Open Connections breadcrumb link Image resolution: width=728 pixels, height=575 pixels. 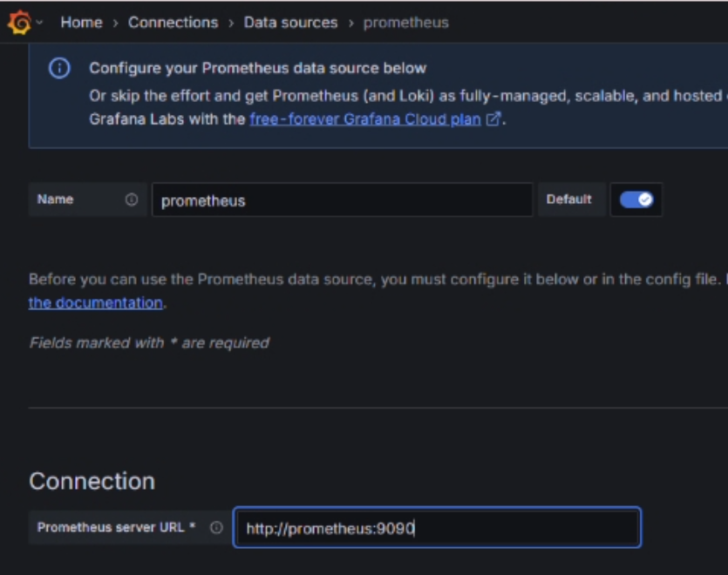(173, 23)
